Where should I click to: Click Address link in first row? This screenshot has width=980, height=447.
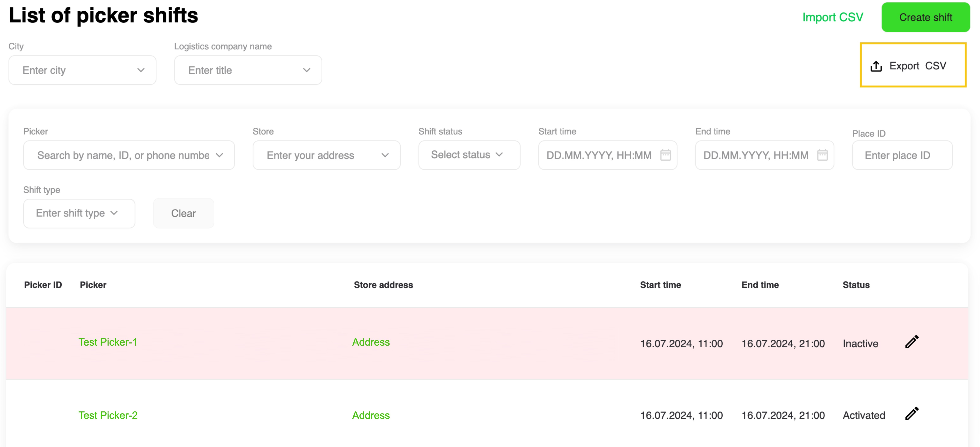tap(371, 342)
